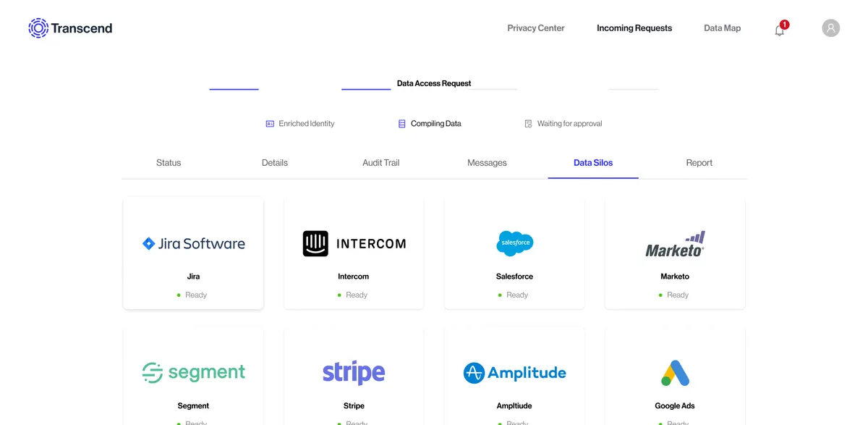Click the Salesforce silo name label

[x=515, y=277]
